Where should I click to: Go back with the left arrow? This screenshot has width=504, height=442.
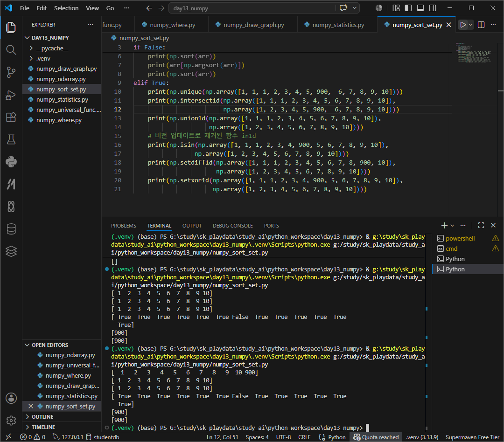coord(149,8)
